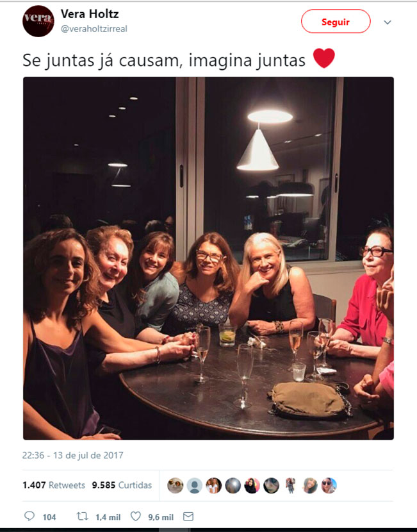Open the embedded group photo

[x=209, y=258]
